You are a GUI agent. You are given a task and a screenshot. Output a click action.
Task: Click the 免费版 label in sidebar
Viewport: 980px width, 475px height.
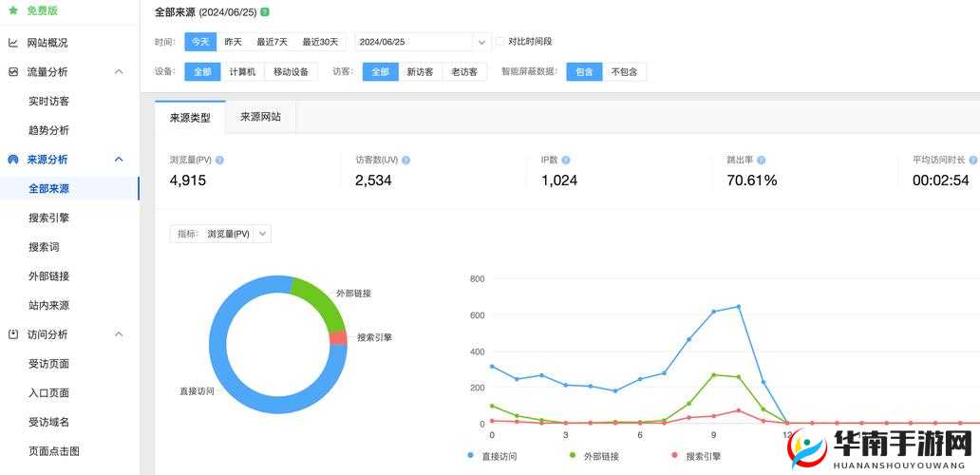click(x=43, y=10)
